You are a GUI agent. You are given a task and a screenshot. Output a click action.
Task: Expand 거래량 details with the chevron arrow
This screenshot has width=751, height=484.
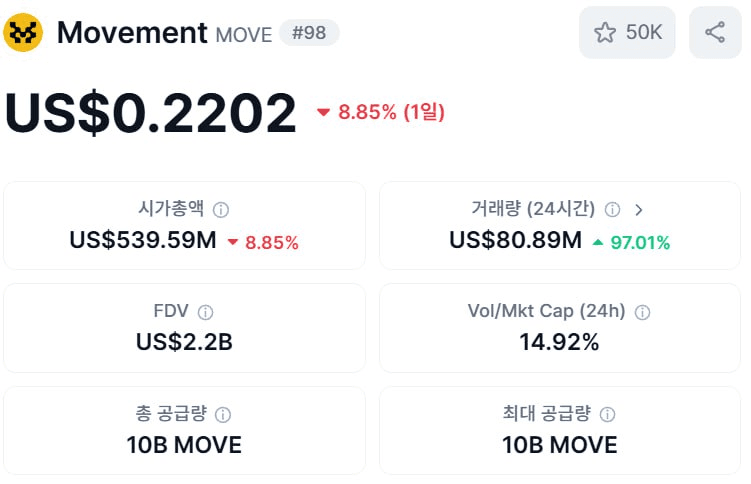point(639,210)
